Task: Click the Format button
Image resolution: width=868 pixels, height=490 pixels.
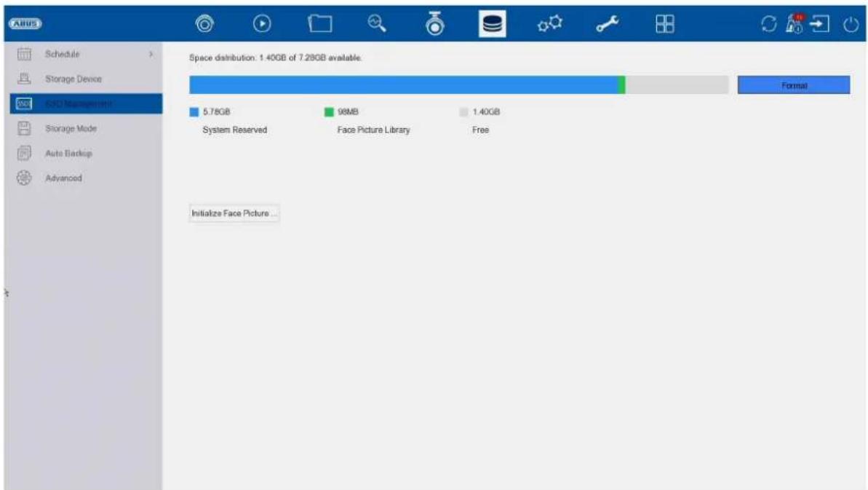Action: tap(794, 85)
